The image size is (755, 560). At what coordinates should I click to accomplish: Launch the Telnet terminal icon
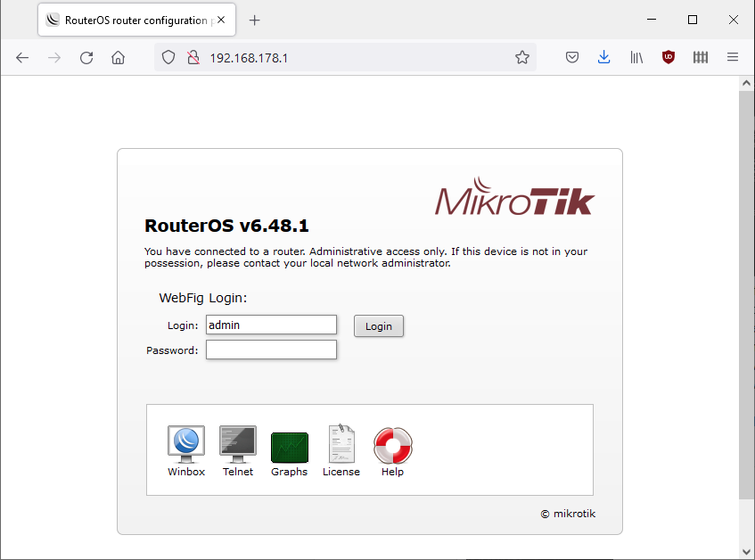tap(238, 444)
